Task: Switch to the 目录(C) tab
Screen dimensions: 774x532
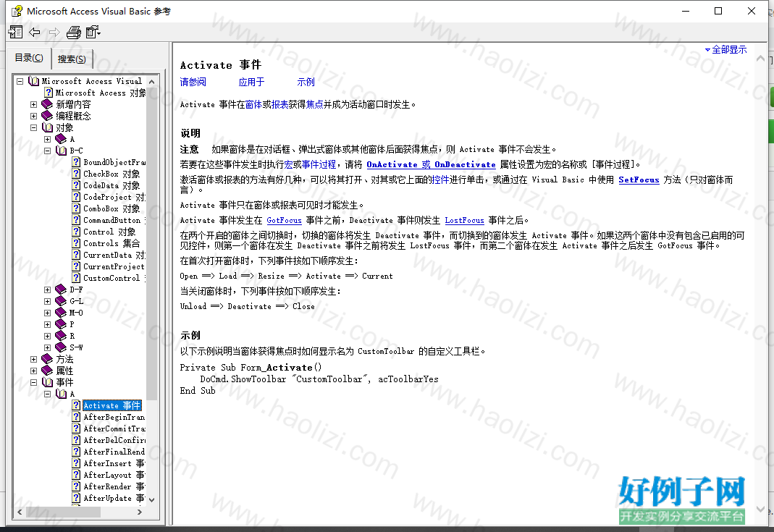Action: coord(29,58)
